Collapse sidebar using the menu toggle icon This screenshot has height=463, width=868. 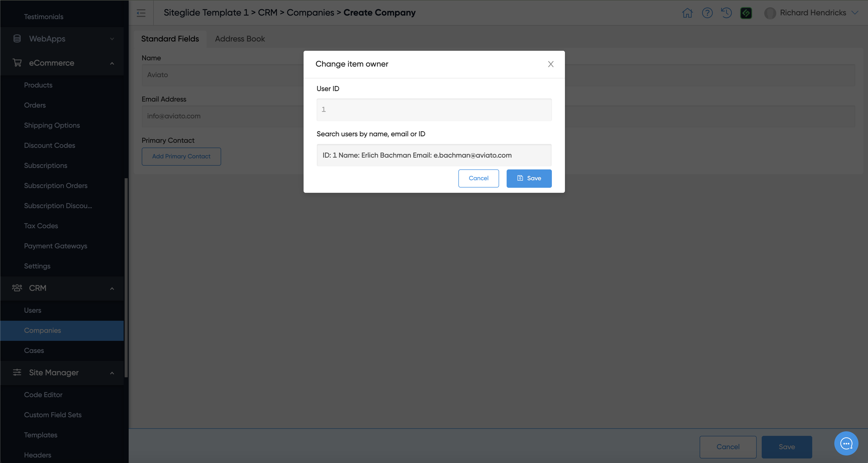coord(141,13)
